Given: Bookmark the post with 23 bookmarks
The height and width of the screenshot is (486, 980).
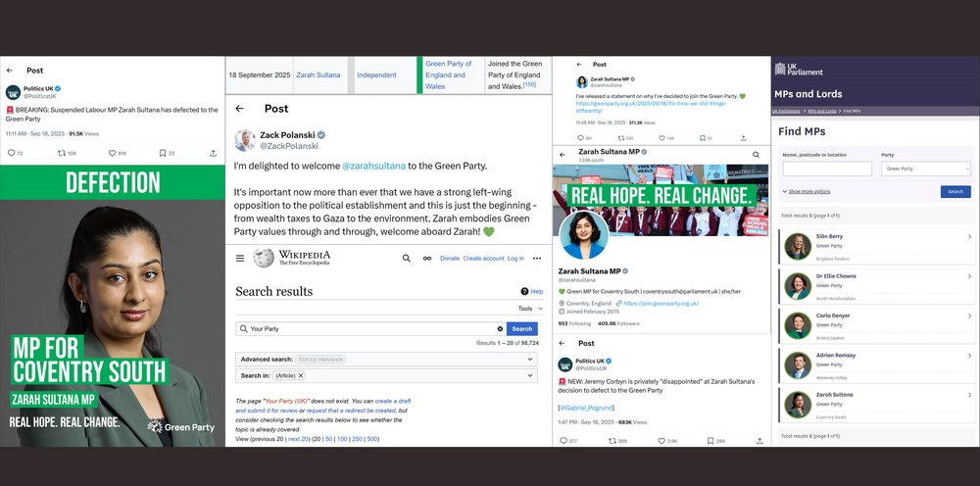Looking at the screenshot, I should coord(163,153).
